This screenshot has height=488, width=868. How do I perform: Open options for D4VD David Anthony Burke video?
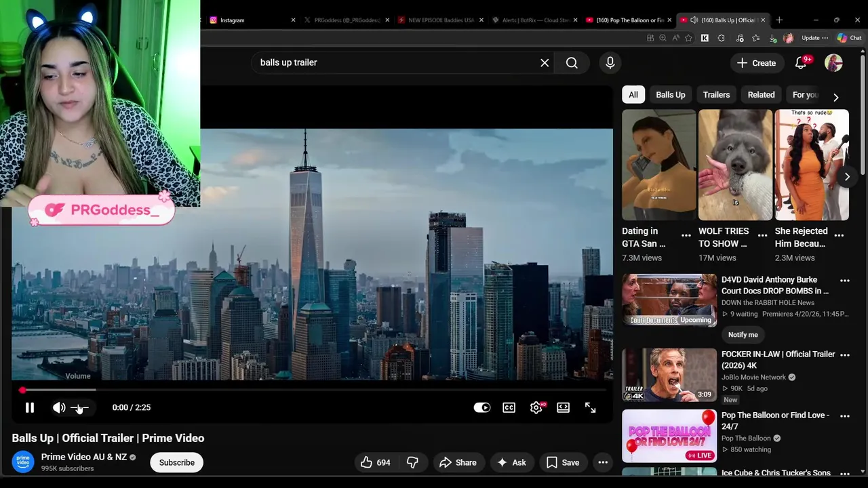coord(844,281)
